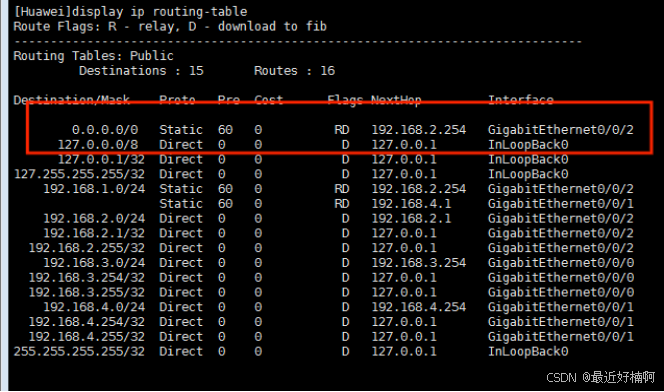The image size is (664, 392).
Task: Click the 'Routing Tables: Public' heading
Action: tap(94, 56)
